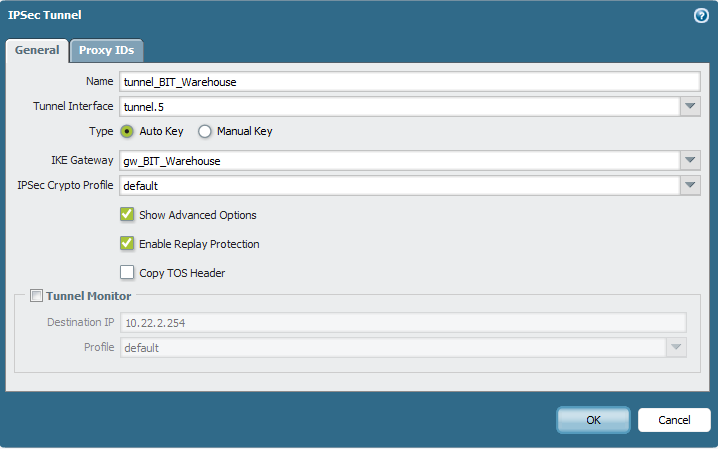This screenshot has width=718, height=449.
Task: Enable the Tunnel Monitor checkbox
Action: coord(36,296)
